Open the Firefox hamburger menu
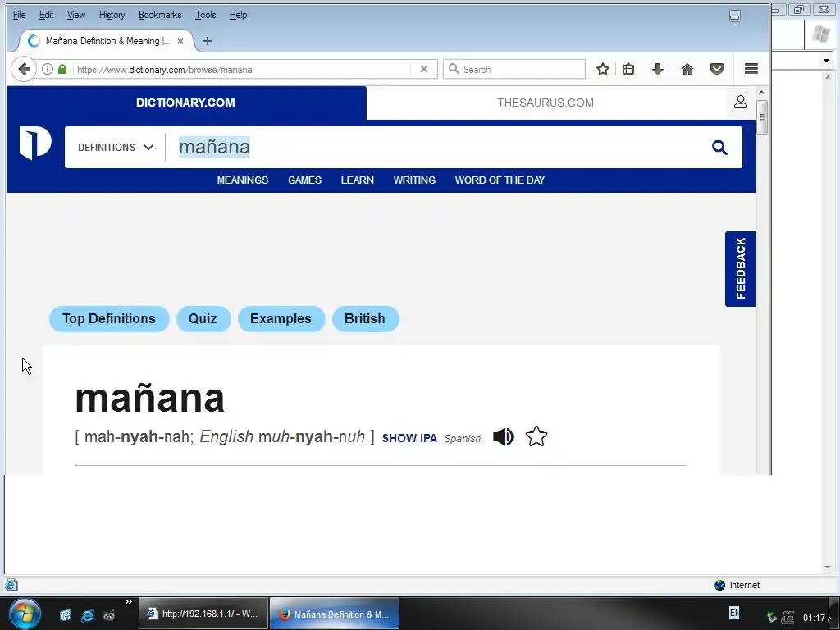The image size is (840, 630). pyautogui.click(x=751, y=69)
